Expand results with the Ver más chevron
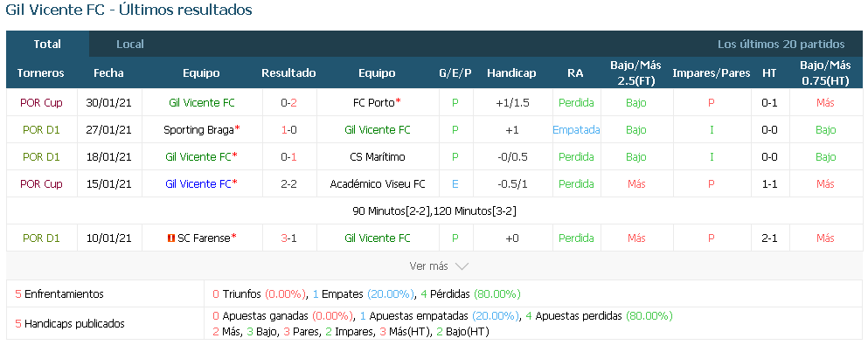Screen dimensions: 868x345 pos(462,266)
